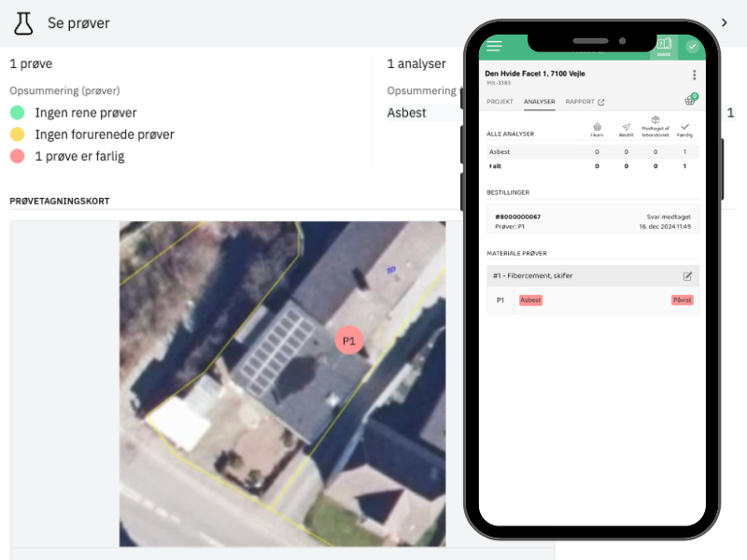Click the Påvist result badge
The width and height of the screenshot is (747, 560).
coord(682,300)
